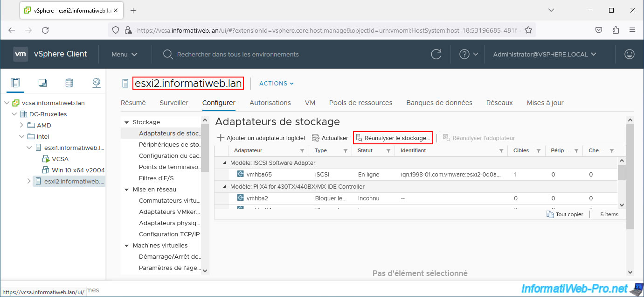Open Périphériques de stockage settings
Image resolution: width=644 pixels, height=297 pixels.
pyautogui.click(x=170, y=145)
